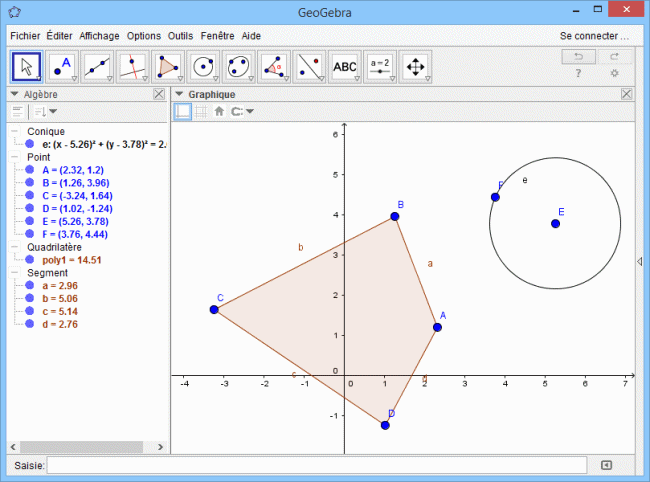
Task: Click in the Saisie input field
Action: pos(320,465)
